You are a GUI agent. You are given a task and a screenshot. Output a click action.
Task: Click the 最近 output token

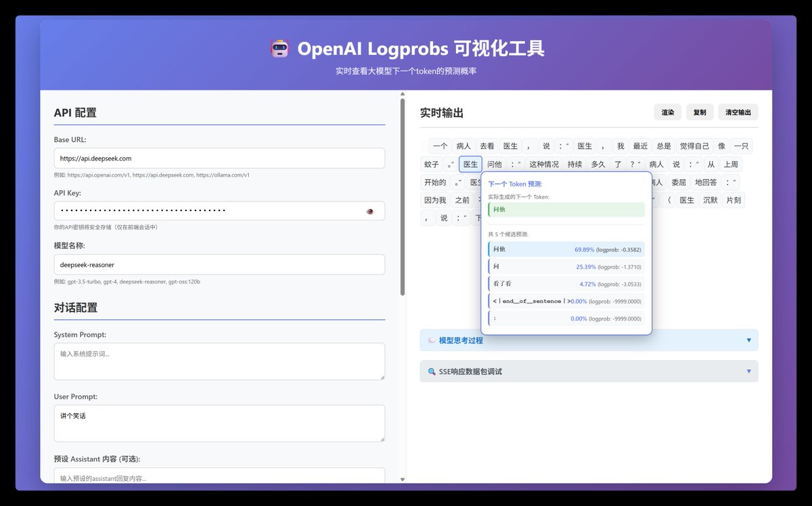(640, 146)
